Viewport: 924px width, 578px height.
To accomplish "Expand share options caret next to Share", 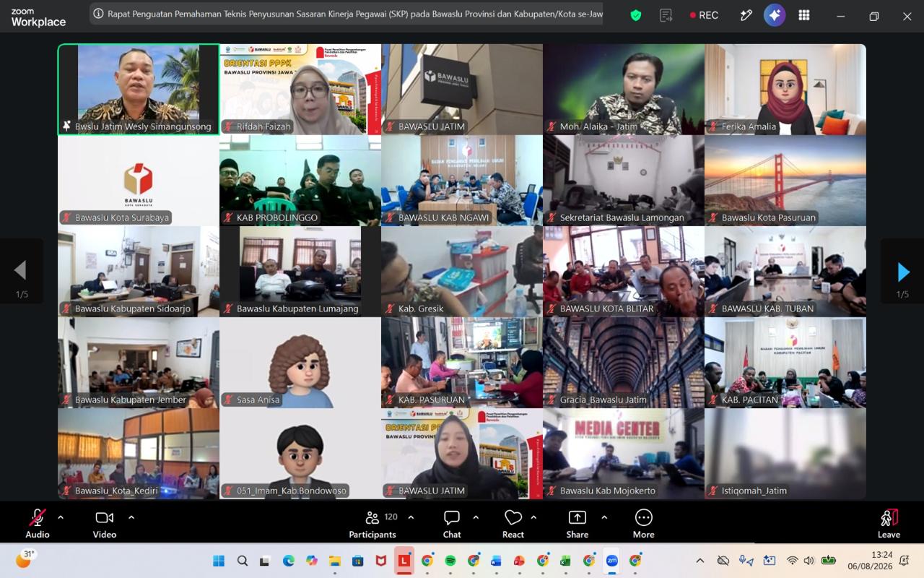I will click(x=604, y=517).
